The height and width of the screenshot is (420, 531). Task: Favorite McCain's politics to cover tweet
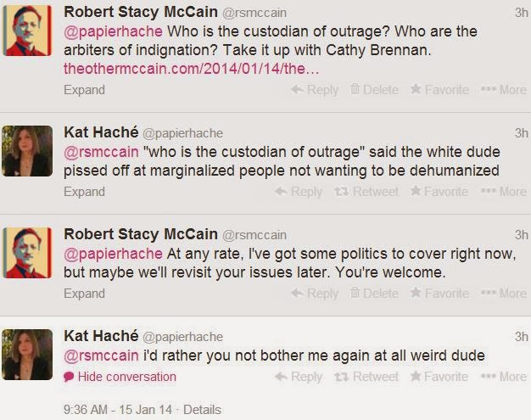point(439,294)
